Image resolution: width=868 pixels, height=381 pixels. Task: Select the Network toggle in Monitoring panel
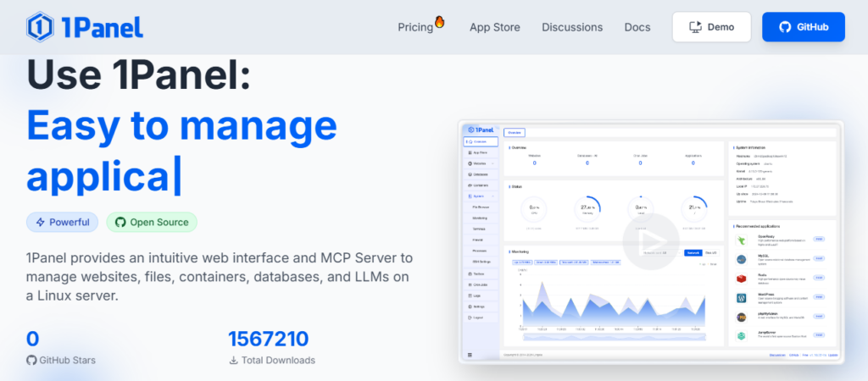tap(693, 252)
